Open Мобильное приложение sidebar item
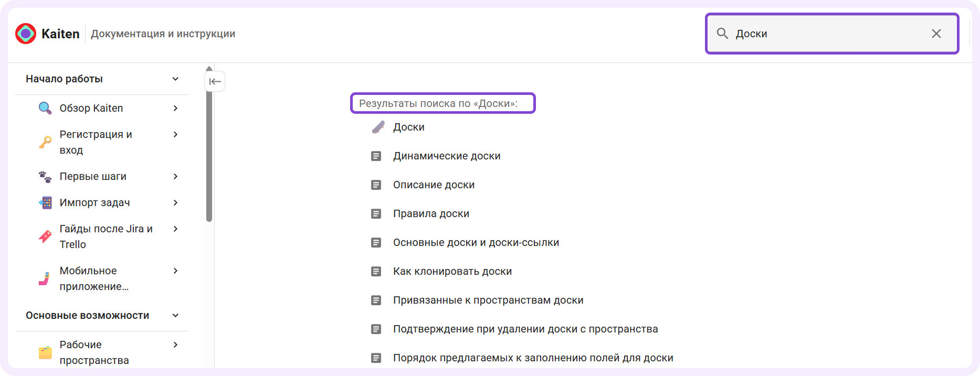Image resolution: width=980 pixels, height=376 pixels. pos(94,278)
